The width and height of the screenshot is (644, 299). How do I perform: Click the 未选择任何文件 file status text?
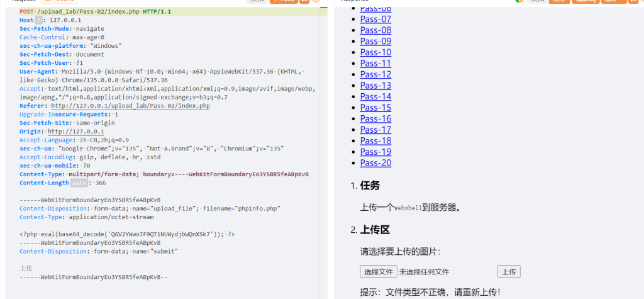pos(425,272)
